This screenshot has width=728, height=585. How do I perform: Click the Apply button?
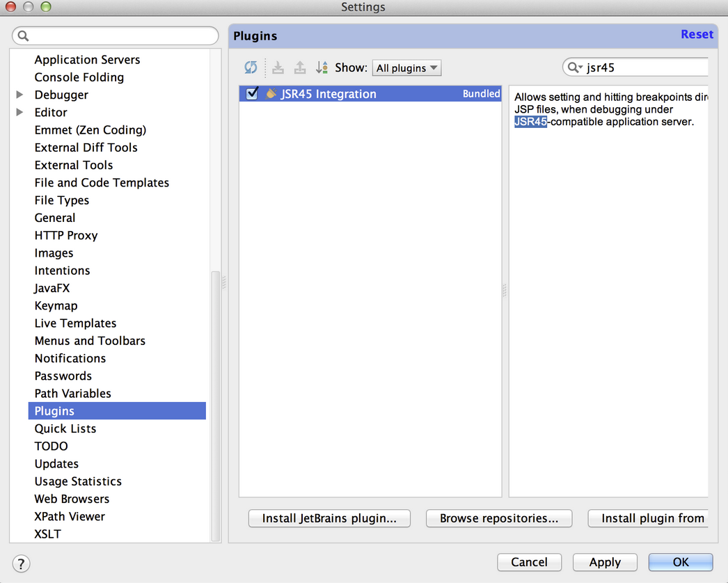tap(605, 562)
